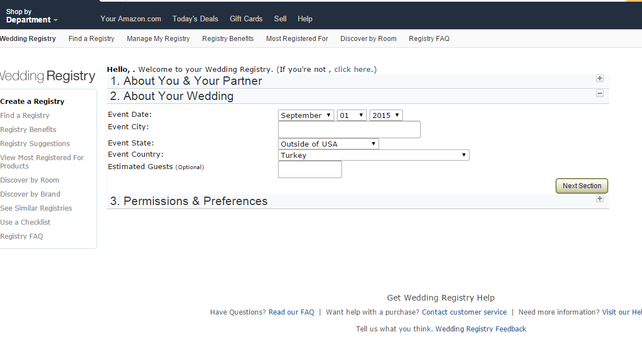The height and width of the screenshot is (364, 642).
Task: Select Find a Registry in sidebar
Action: coord(25,116)
